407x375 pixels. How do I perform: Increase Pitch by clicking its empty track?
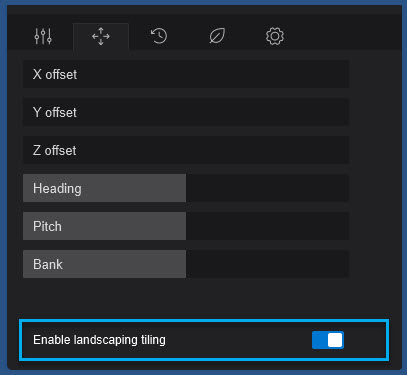[x=267, y=226]
